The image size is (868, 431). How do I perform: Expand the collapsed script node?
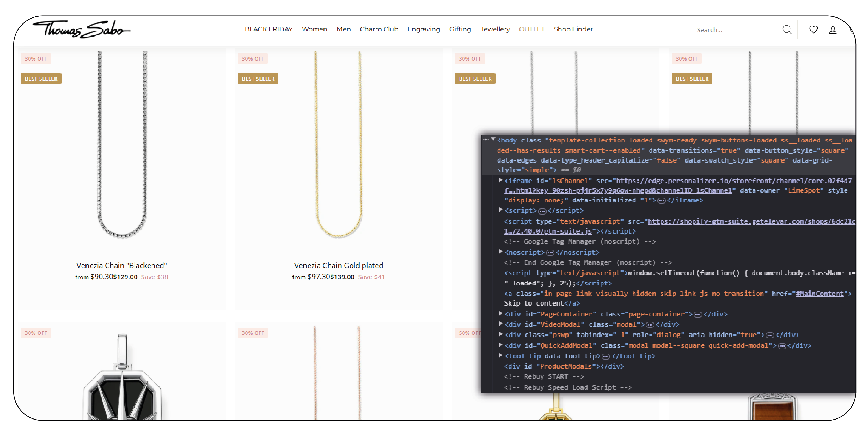[501, 210]
